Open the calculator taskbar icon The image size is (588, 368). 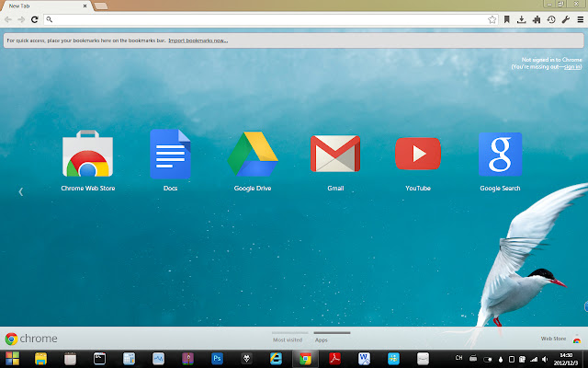(x=129, y=359)
